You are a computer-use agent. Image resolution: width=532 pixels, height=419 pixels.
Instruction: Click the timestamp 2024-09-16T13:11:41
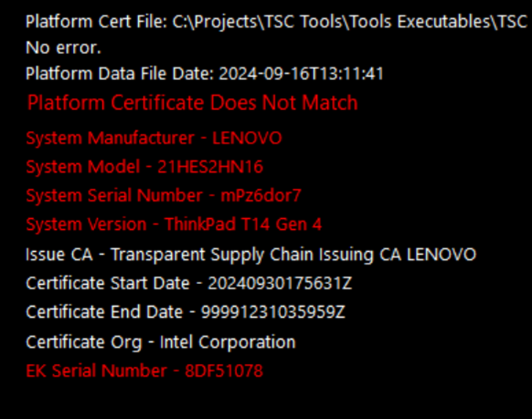pos(301,74)
